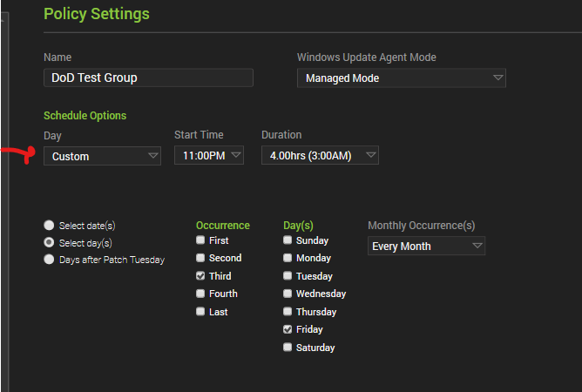Choose the Select day(s) radio option
Viewport: 582px width, 392px height.
click(49, 243)
